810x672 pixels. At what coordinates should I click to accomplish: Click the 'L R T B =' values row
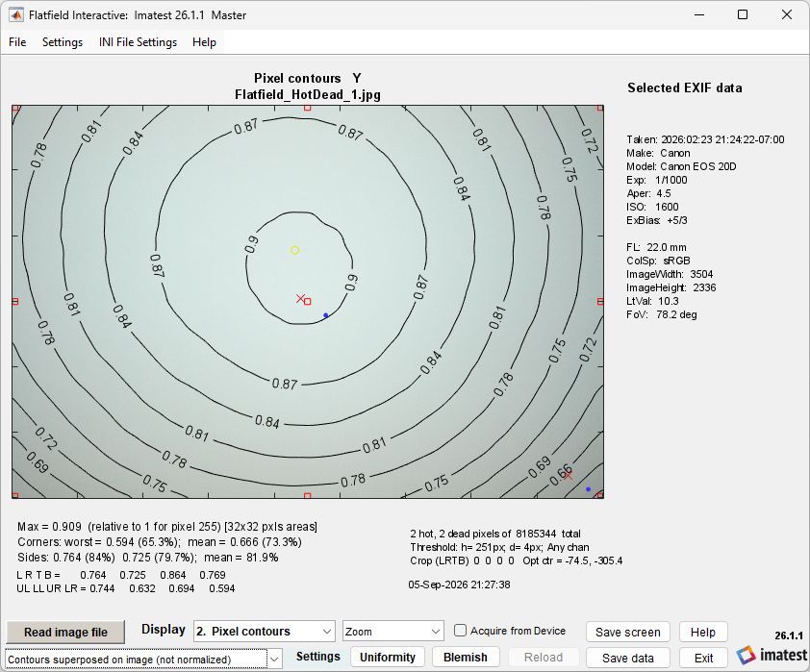(x=121, y=575)
